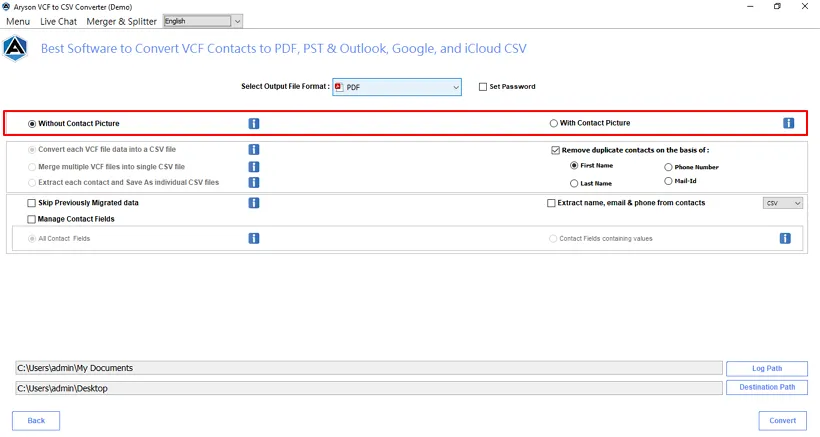Enable Extract name, email & phone checkbox
Screen dimensions: 820x437
(x=551, y=203)
